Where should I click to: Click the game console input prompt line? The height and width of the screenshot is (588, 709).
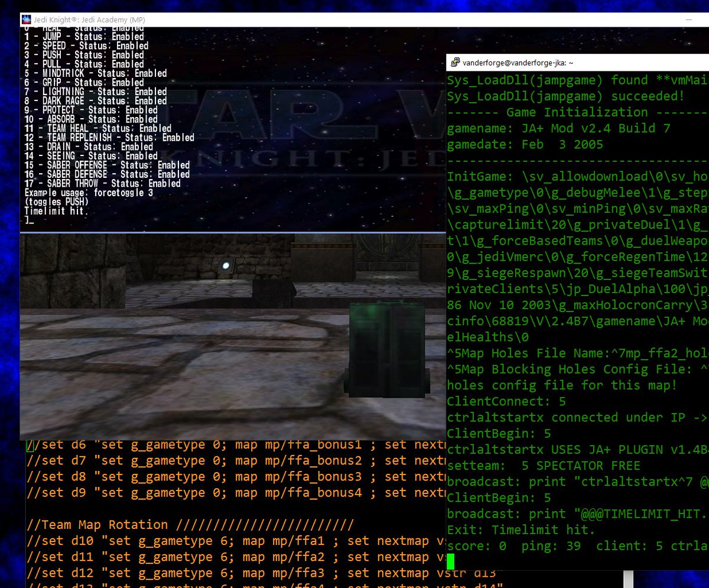pos(30,220)
